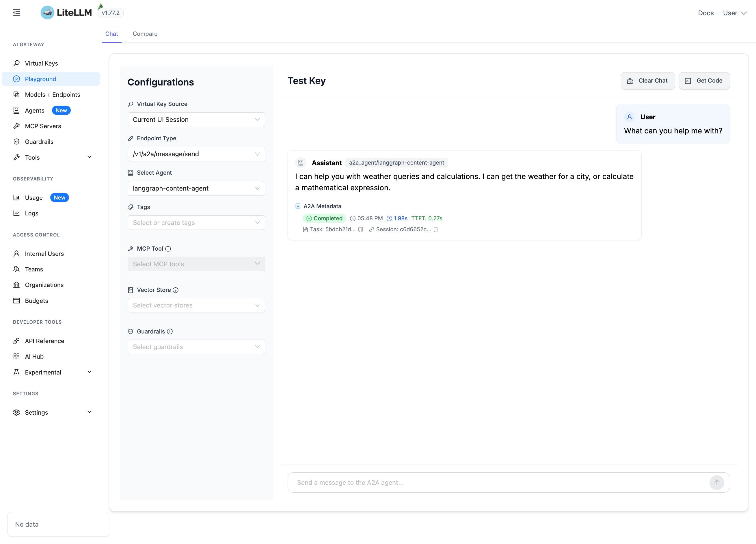Screen dimensions: 756x544
Task: Click the Vector Store info icon
Action: (x=176, y=290)
